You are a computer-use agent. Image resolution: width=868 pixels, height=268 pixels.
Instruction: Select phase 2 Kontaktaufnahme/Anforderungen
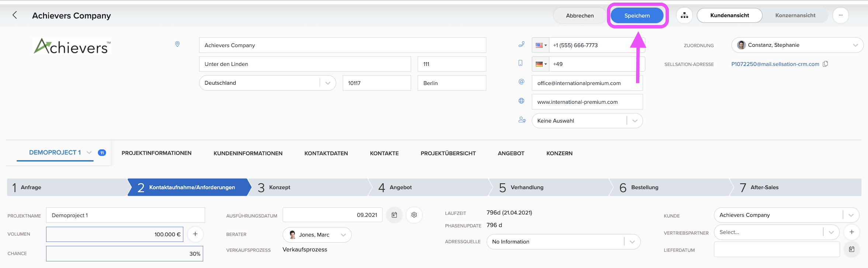pyautogui.click(x=189, y=187)
